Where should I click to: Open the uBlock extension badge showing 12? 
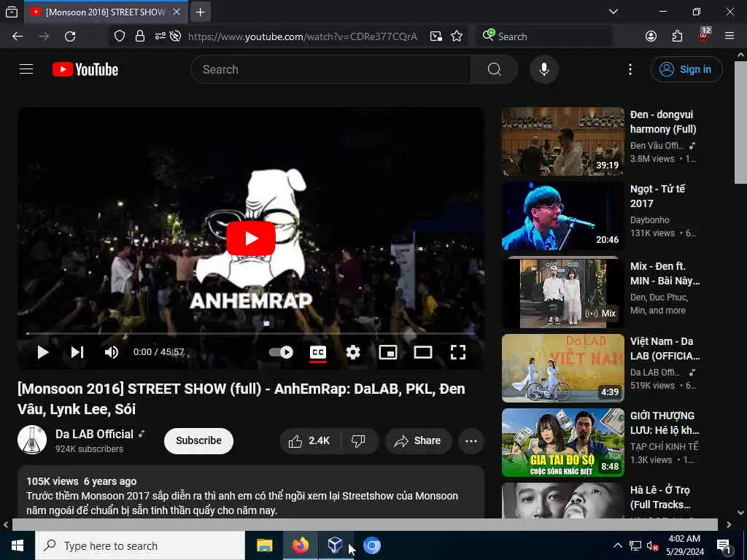[x=704, y=35]
